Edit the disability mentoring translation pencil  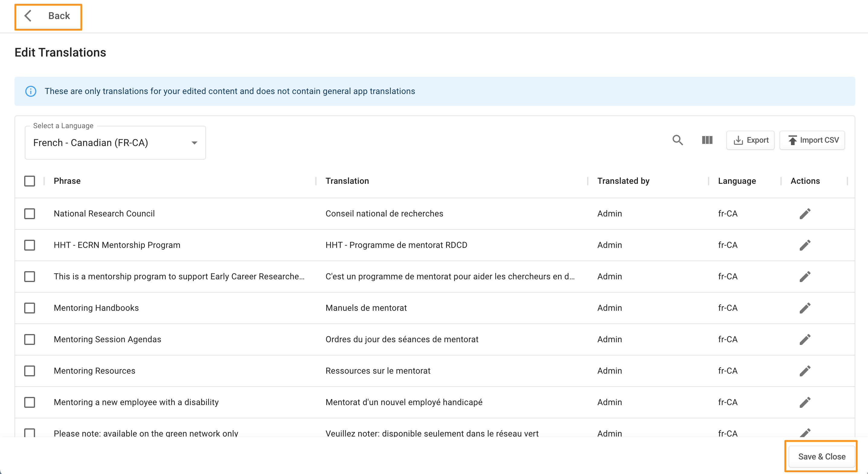[805, 402]
